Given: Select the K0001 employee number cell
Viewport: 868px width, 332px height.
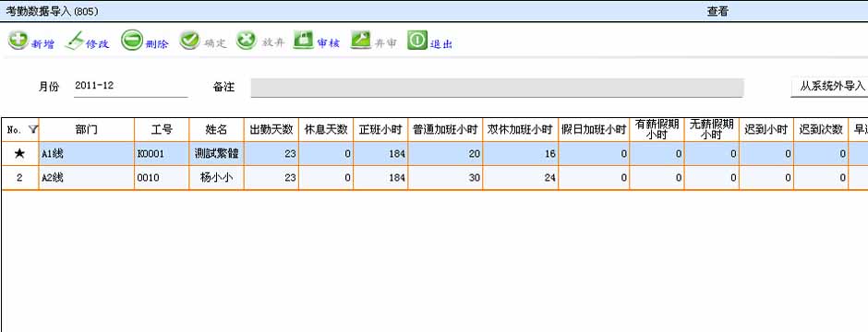Looking at the screenshot, I should (x=162, y=154).
